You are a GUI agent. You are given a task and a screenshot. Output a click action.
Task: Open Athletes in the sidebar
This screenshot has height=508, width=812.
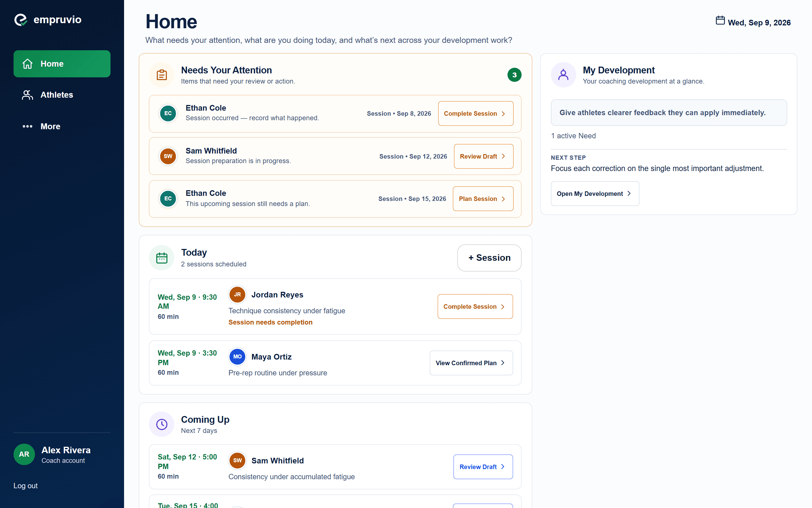pos(62,95)
